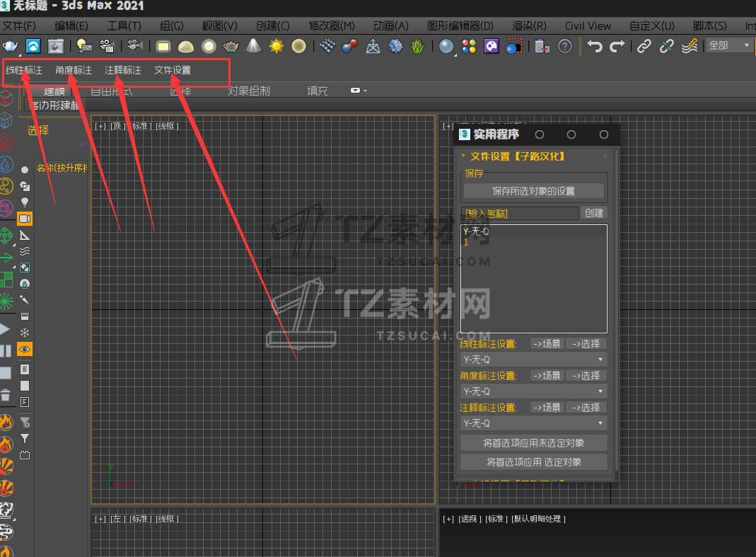The width and height of the screenshot is (756, 557).
Task: Click the camera creation toolbar icon
Action: click(x=107, y=46)
